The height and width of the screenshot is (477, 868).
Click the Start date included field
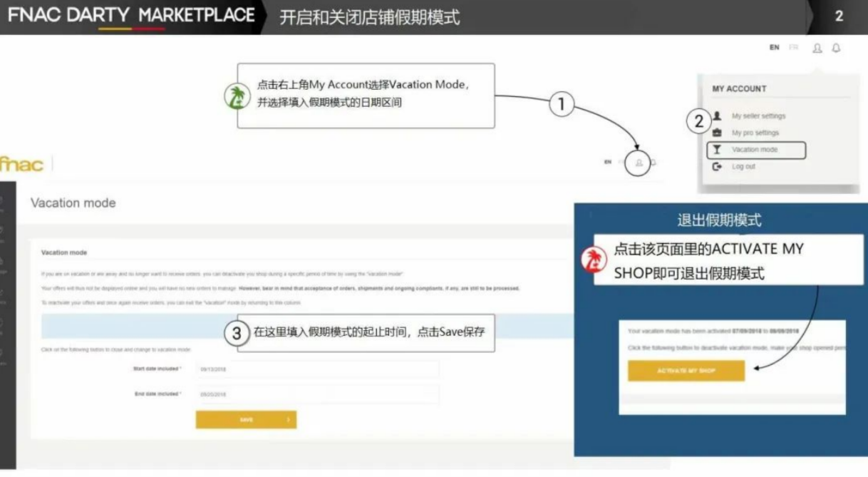317,369
